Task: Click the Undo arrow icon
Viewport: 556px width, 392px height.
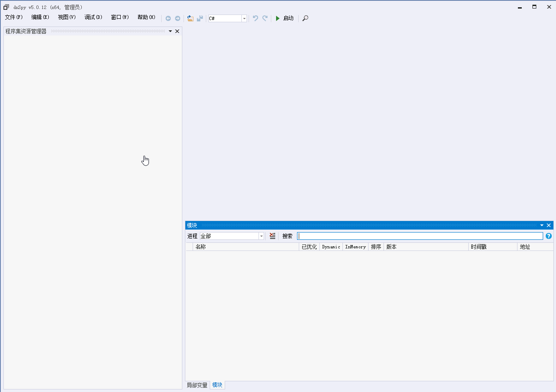Action: tap(255, 18)
